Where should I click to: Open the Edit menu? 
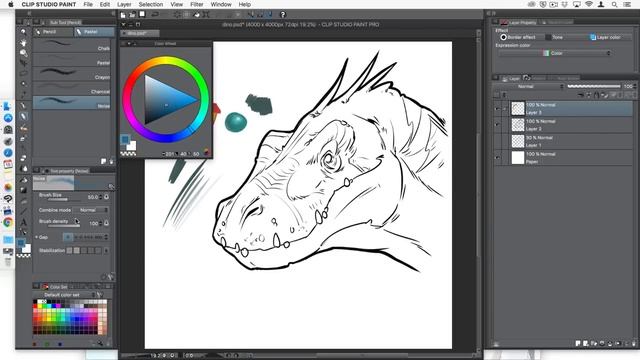point(105,4)
